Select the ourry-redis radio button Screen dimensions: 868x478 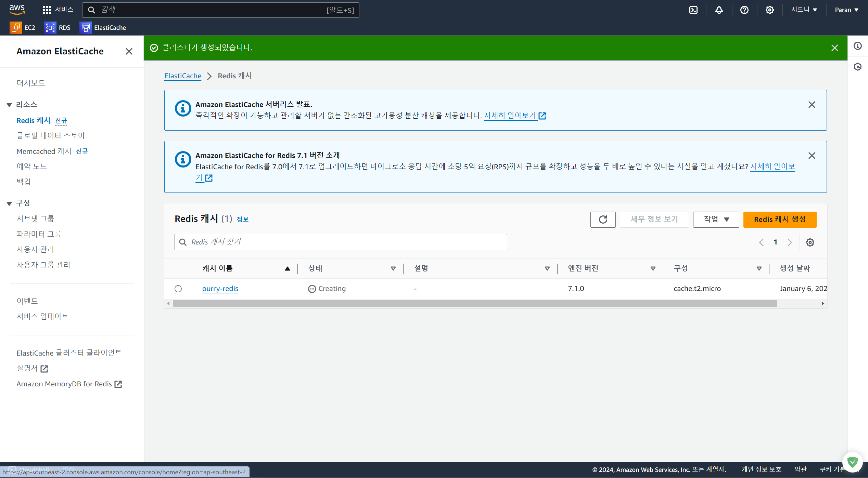click(x=178, y=289)
